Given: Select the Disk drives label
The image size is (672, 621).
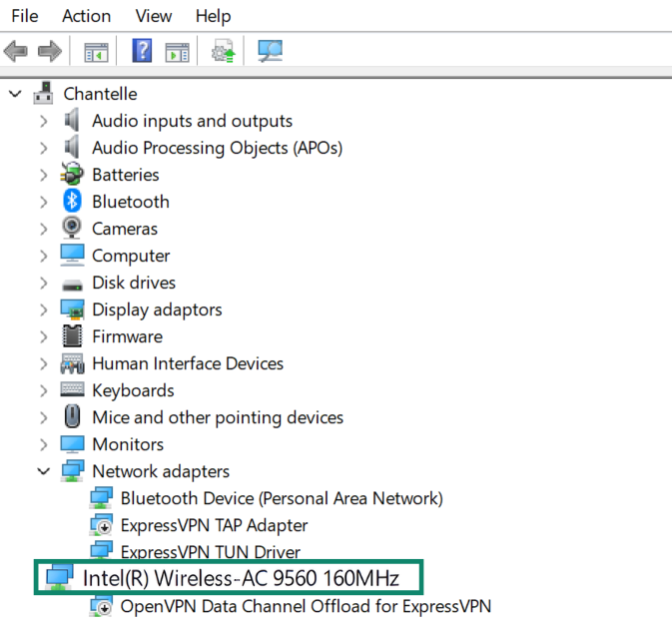Looking at the screenshot, I should click(x=134, y=283).
